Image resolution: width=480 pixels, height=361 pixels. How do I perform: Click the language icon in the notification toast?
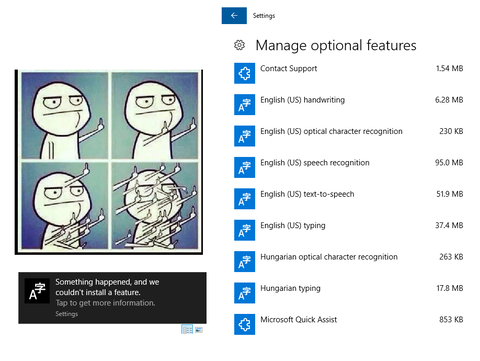point(37,291)
